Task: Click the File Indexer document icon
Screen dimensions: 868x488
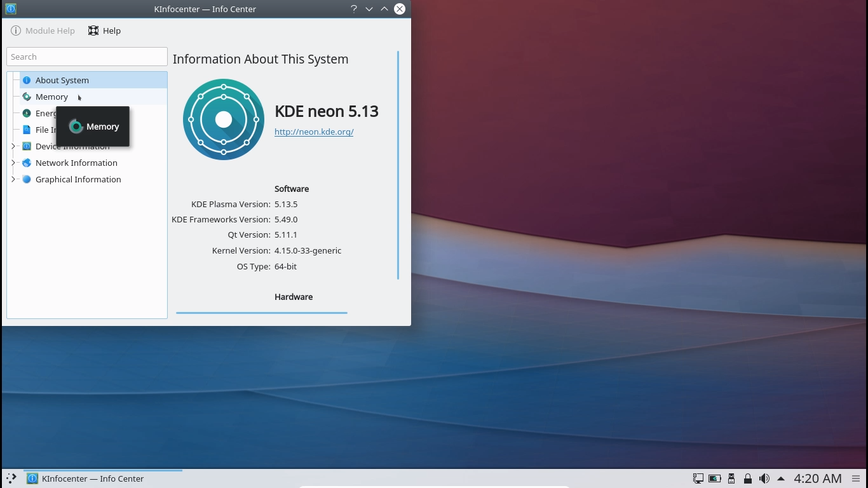Action: pyautogui.click(x=27, y=130)
